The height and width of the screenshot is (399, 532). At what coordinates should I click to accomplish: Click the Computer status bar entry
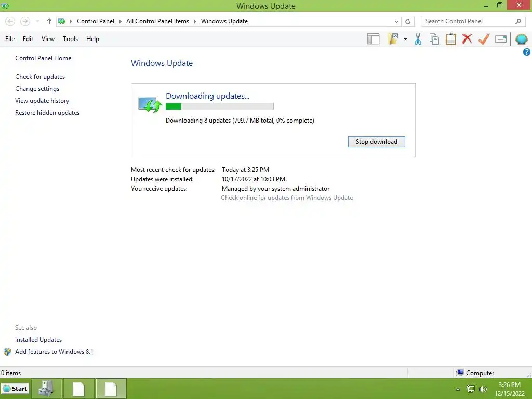(x=475, y=373)
